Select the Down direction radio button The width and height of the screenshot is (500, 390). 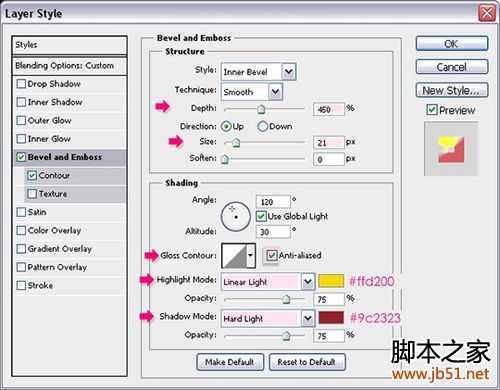tap(262, 126)
